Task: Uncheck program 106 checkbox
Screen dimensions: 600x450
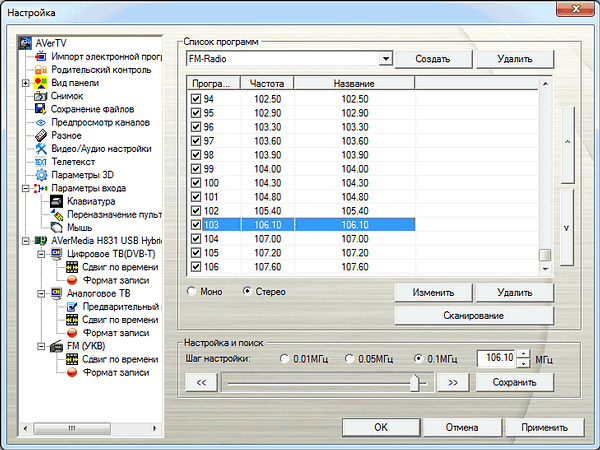Action: 196,267
